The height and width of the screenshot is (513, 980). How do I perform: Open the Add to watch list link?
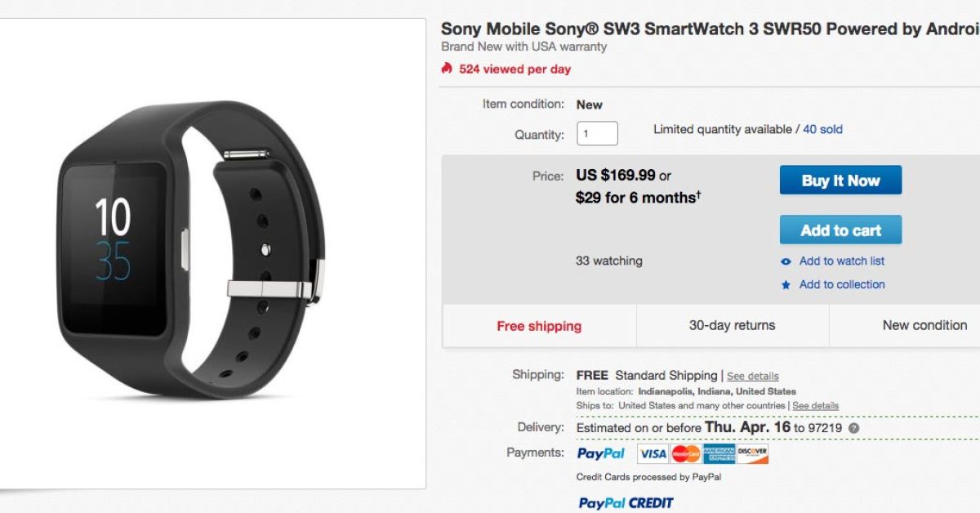tap(842, 261)
